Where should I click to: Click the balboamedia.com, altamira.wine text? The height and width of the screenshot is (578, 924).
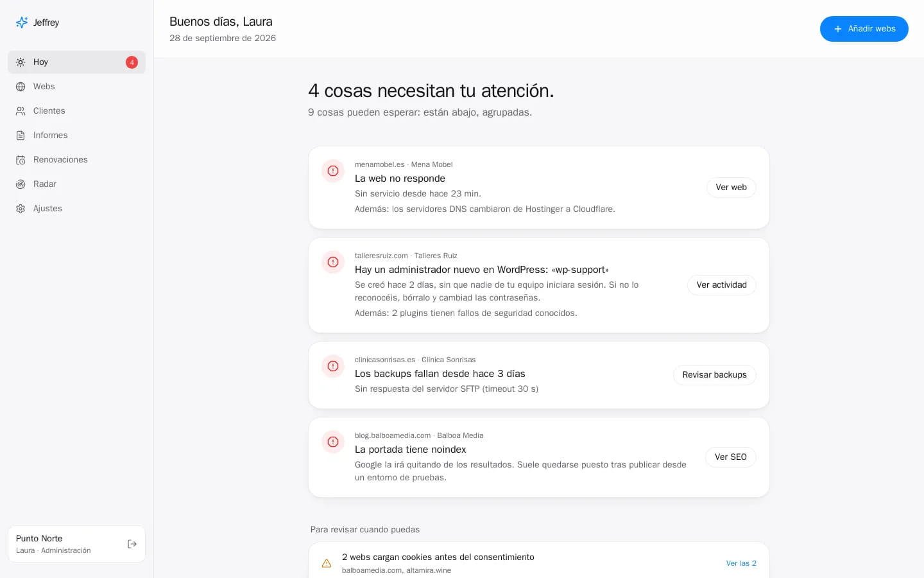pyautogui.click(x=397, y=570)
